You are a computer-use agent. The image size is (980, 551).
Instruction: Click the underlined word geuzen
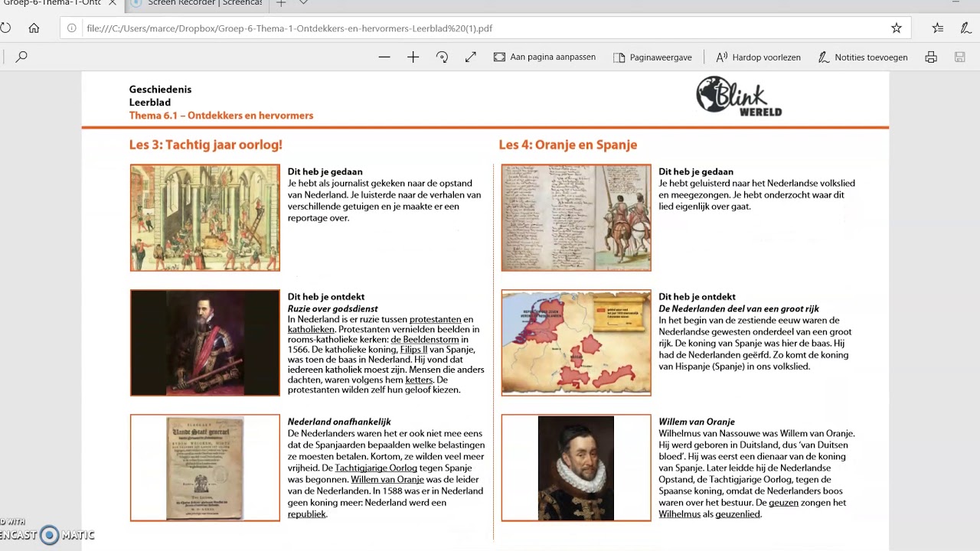click(782, 503)
